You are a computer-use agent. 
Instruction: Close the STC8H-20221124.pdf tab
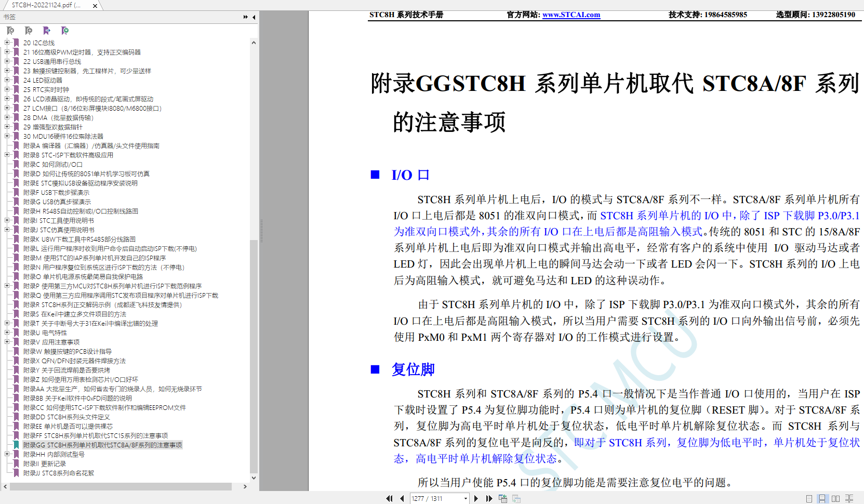point(95,6)
